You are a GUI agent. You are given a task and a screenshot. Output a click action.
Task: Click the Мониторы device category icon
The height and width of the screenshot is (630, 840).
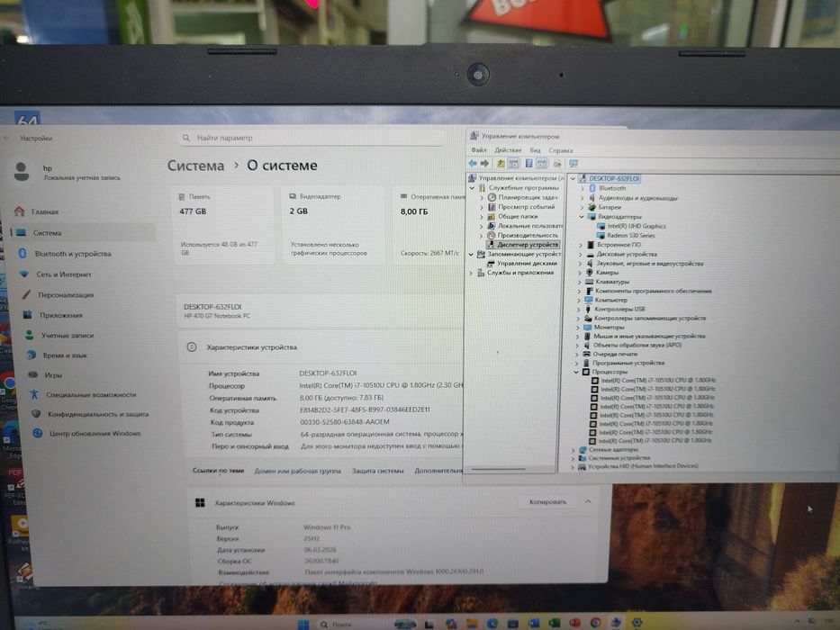(588, 327)
